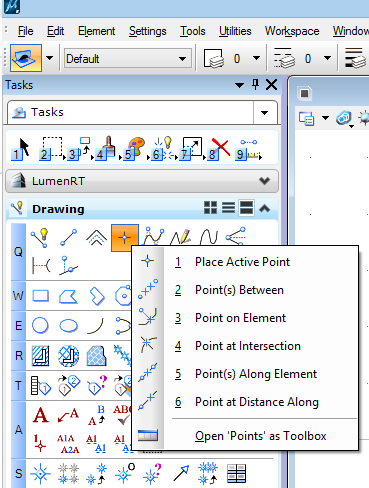Switch Drawing task to list layout mode

pyautogui.click(x=228, y=208)
